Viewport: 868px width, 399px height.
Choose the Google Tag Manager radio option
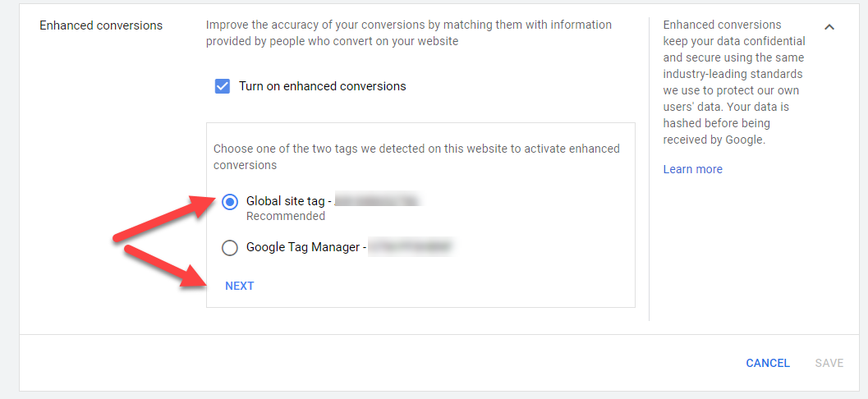(x=230, y=247)
